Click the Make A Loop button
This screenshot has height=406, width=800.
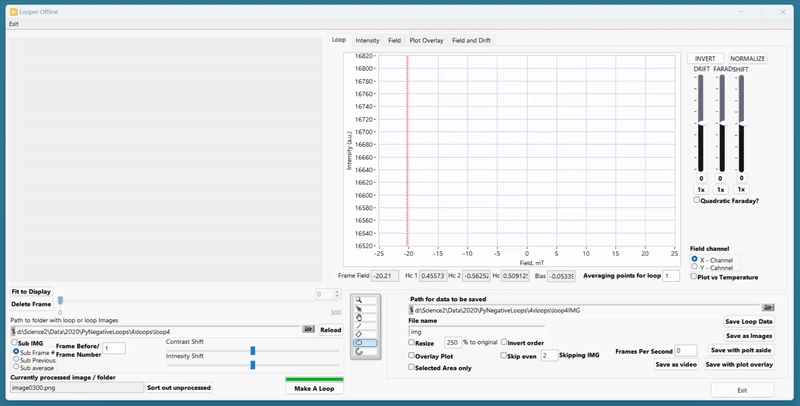pyautogui.click(x=314, y=388)
